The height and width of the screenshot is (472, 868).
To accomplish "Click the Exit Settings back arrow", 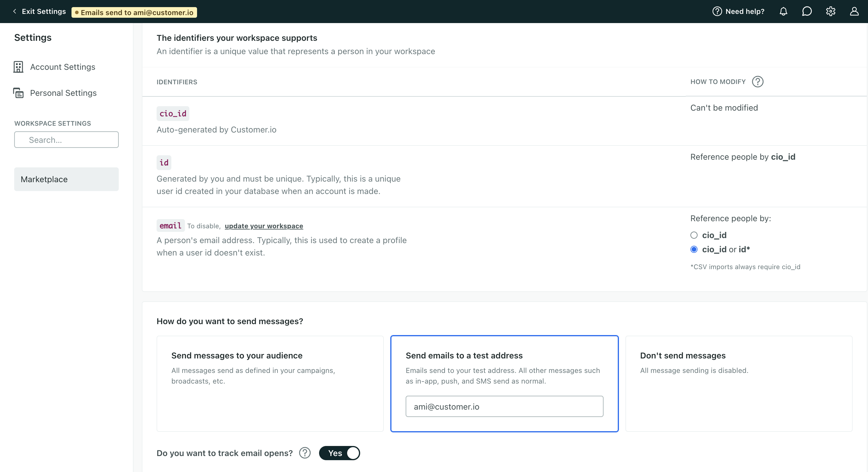I will click(x=14, y=12).
